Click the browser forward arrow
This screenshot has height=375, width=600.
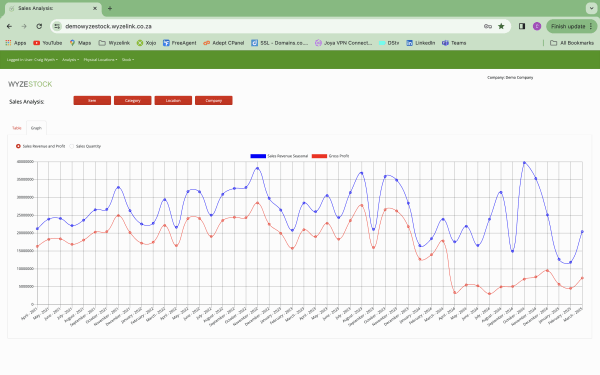pos(24,26)
